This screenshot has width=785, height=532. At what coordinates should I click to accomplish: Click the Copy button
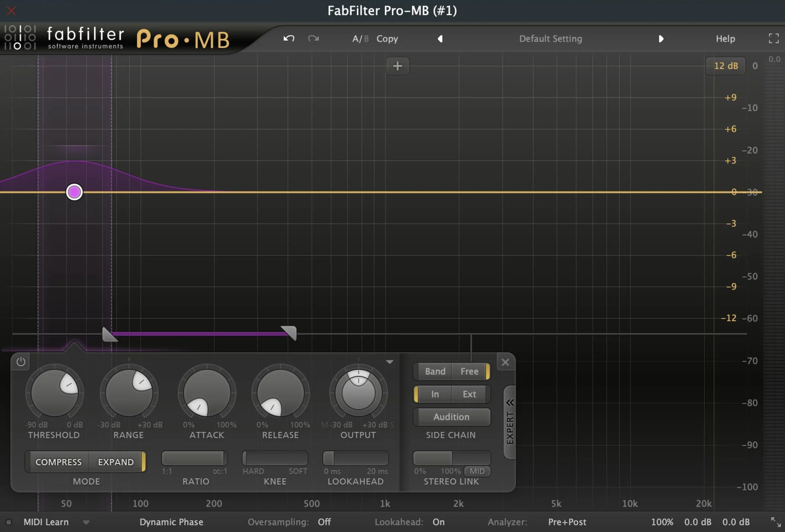[x=387, y=39]
